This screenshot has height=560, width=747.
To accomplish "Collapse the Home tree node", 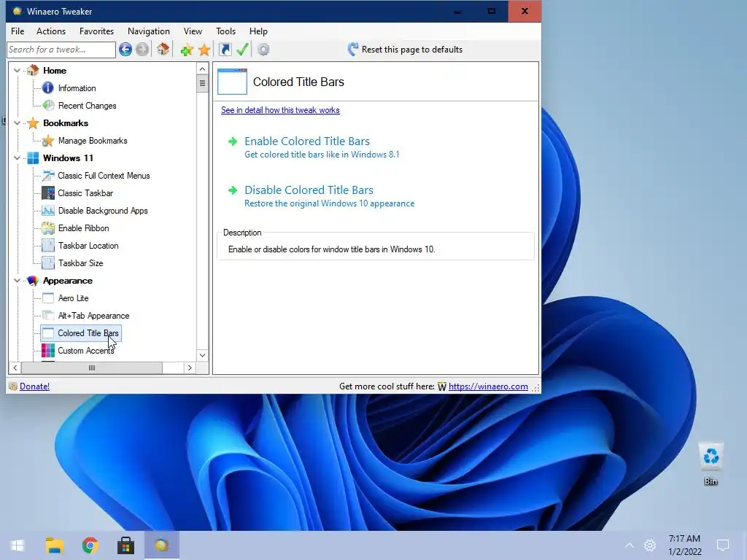I will 18,71.
